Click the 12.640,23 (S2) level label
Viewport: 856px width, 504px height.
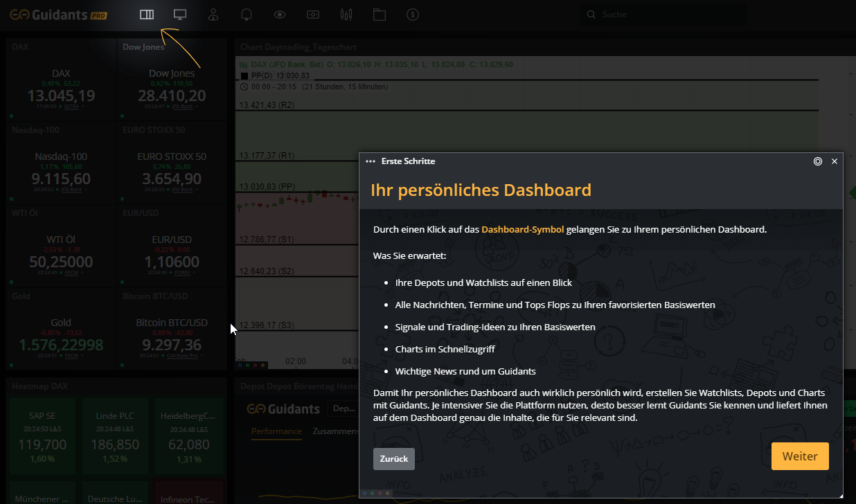tap(267, 271)
